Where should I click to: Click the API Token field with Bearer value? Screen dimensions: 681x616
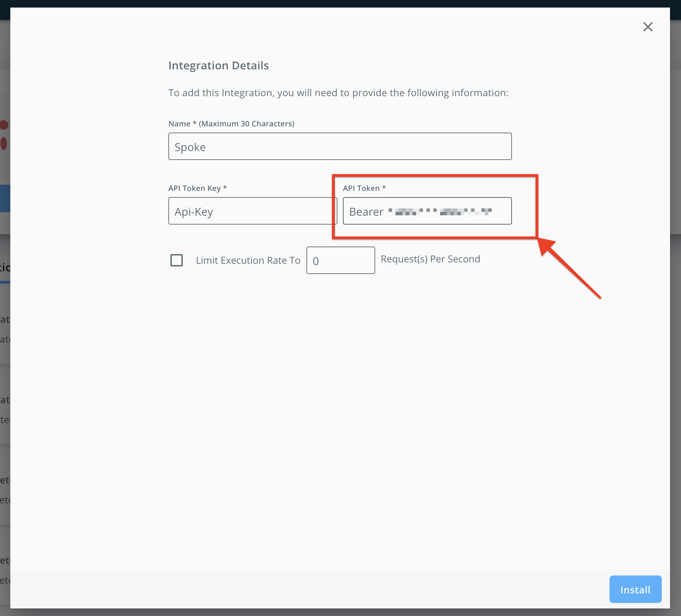coord(427,211)
